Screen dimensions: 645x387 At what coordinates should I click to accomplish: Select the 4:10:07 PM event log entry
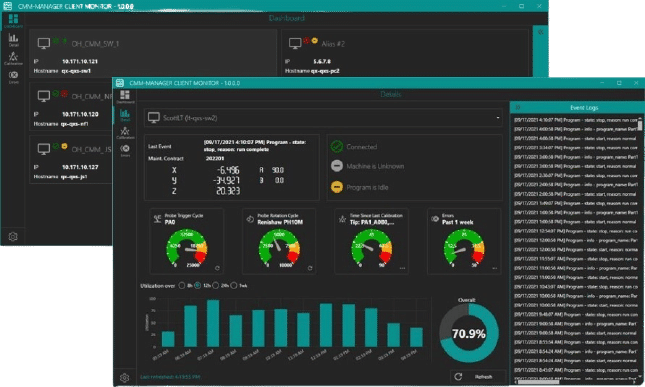tap(575, 120)
